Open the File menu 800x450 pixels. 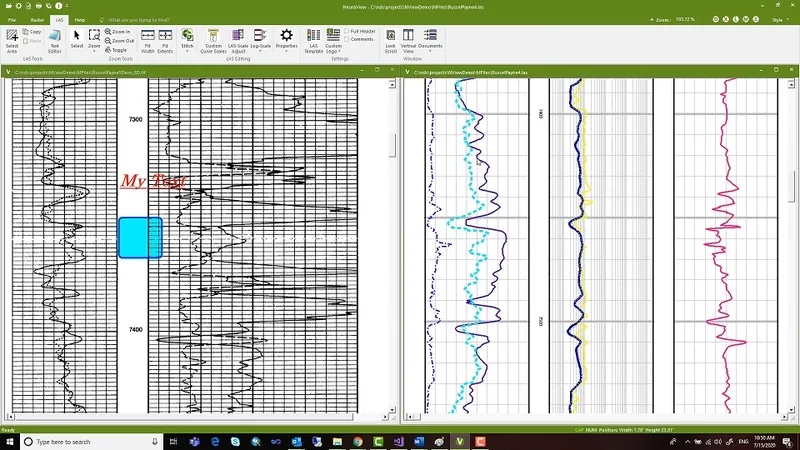point(12,20)
